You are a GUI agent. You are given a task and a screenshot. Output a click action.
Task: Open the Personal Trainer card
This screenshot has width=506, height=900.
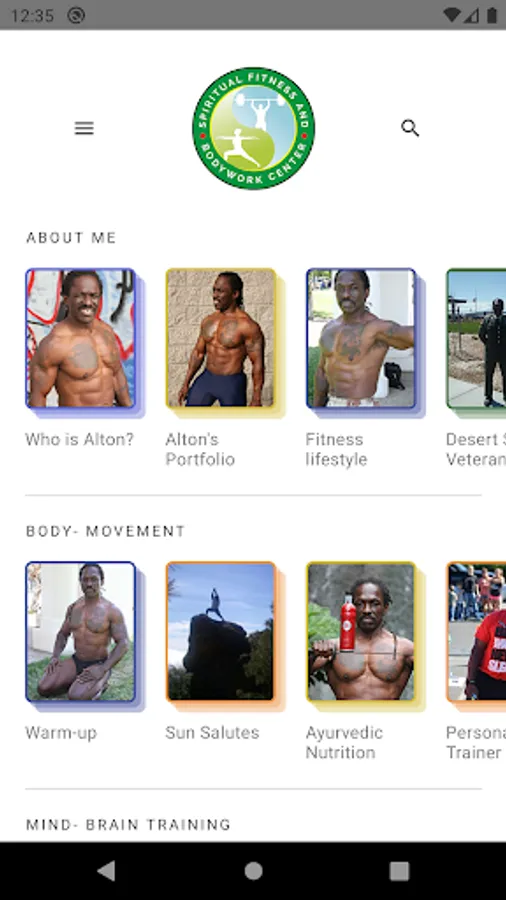click(x=476, y=632)
